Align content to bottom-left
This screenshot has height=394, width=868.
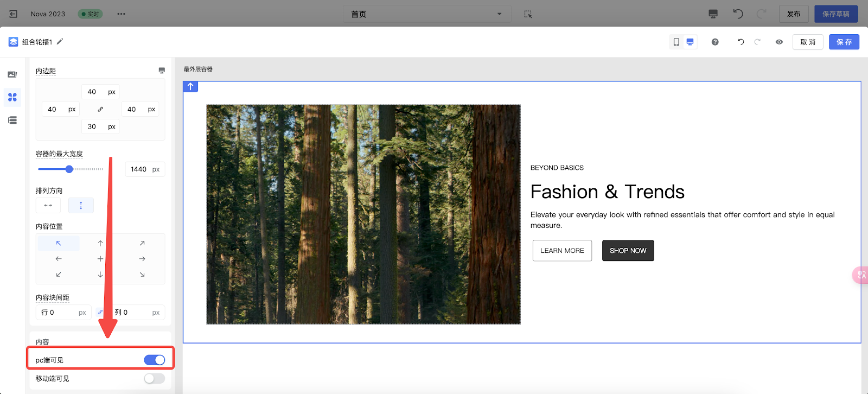tap(59, 275)
